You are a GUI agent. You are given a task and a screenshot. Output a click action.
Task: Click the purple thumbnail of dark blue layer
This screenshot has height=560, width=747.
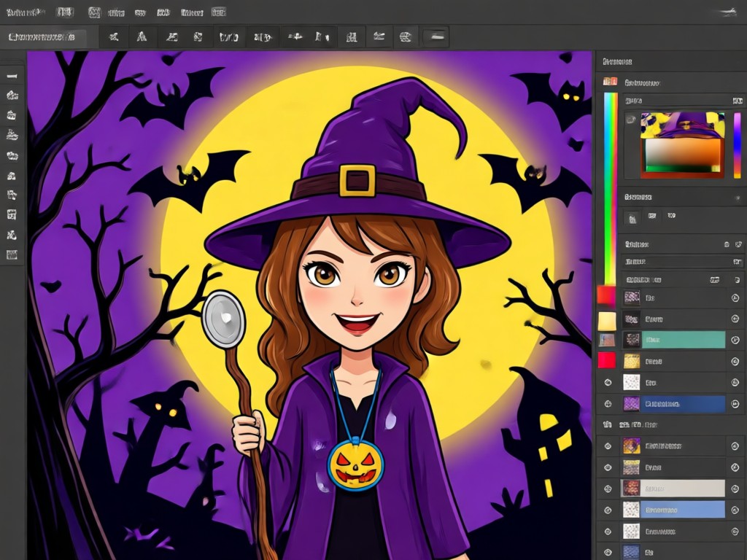tap(632, 404)
